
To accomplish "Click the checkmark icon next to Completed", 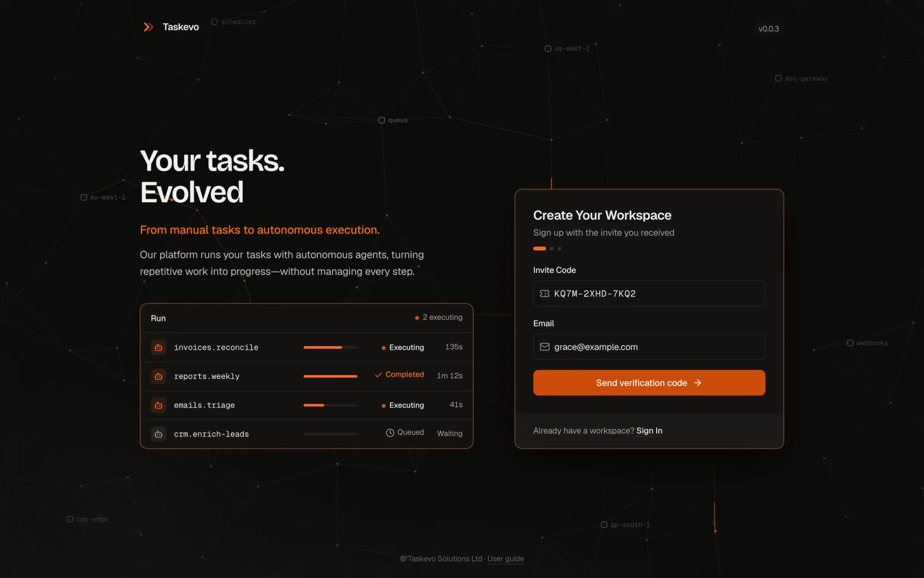I will [x=378, y=375].
